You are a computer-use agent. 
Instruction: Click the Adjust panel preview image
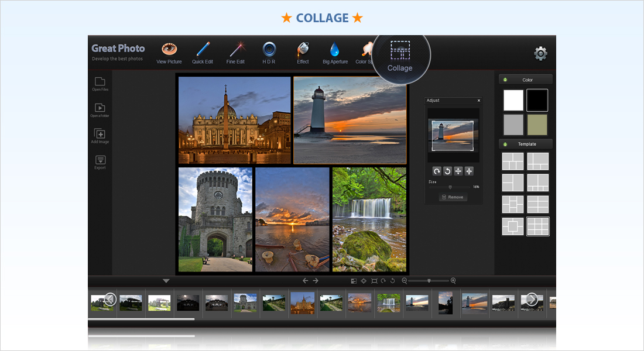click(453, 136)
